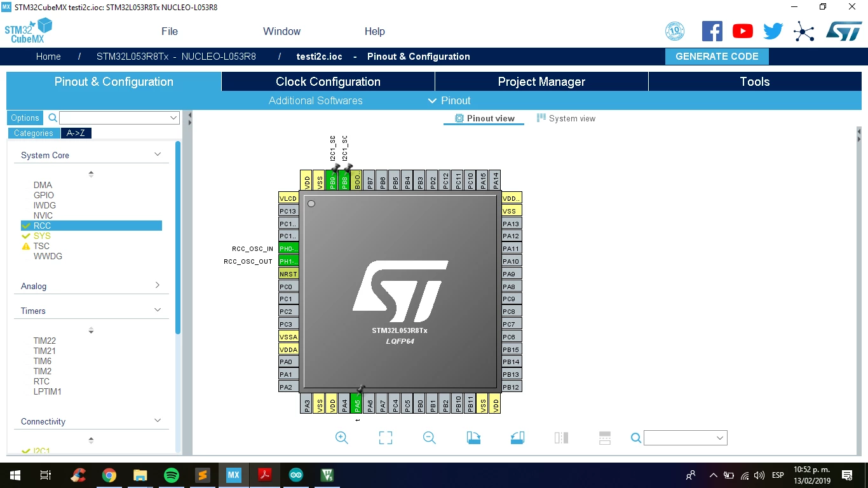Select the SYS peripheral
Viewport: 868px width, 488px height.
tap(42, 236)
